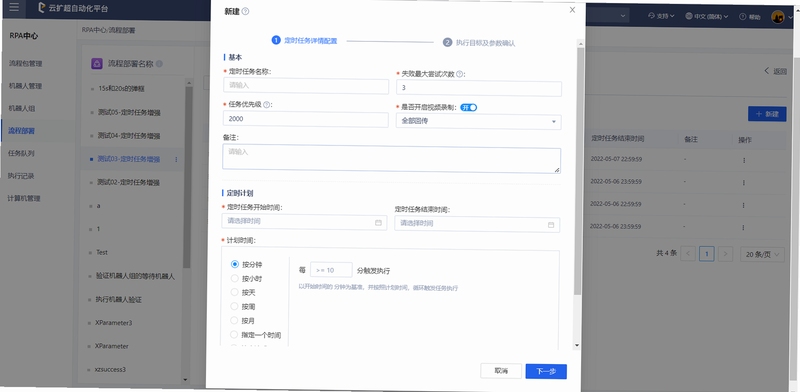
Task: Click the minutes input showing >= 10
Action: 331,270
